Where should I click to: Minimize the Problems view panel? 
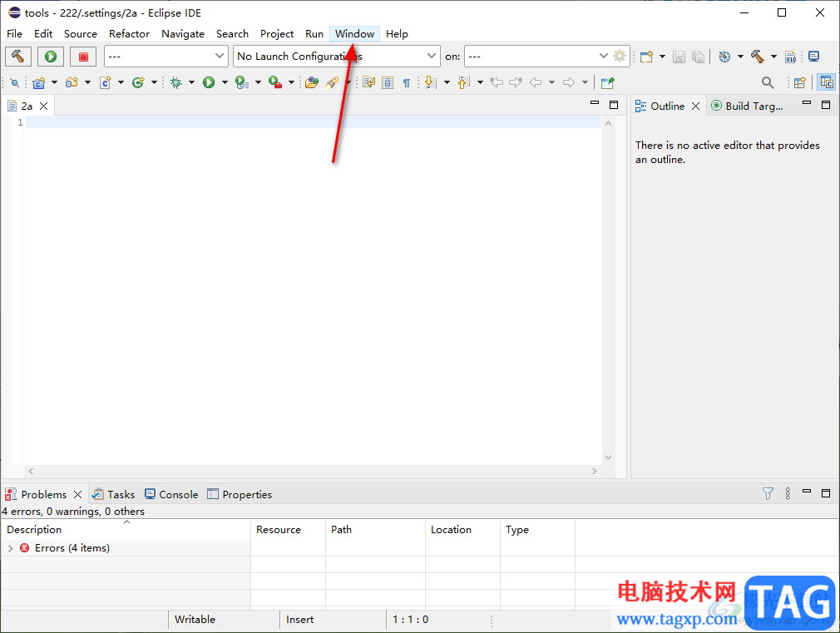(x=807, y=492)
